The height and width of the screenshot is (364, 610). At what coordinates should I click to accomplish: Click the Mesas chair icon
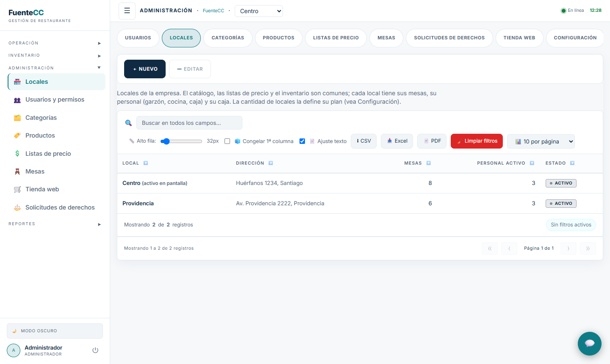click(x=17, y=171)
